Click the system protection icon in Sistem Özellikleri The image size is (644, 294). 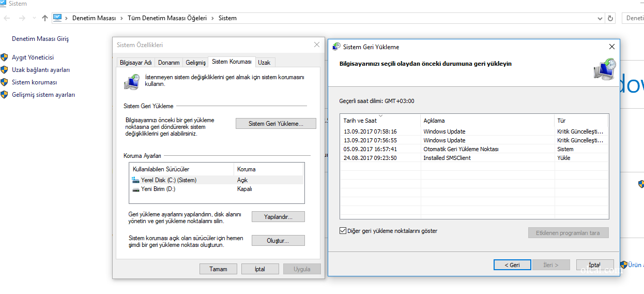tap(132, 82)
